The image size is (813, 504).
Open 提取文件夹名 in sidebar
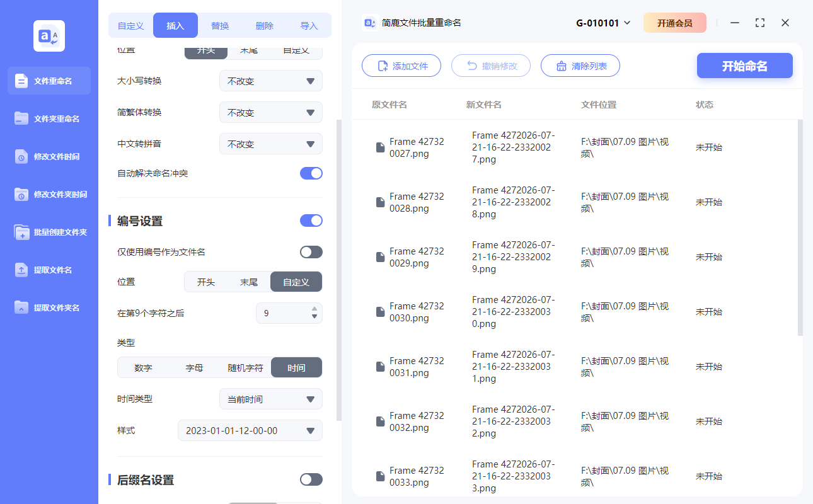tap(49, 307)
